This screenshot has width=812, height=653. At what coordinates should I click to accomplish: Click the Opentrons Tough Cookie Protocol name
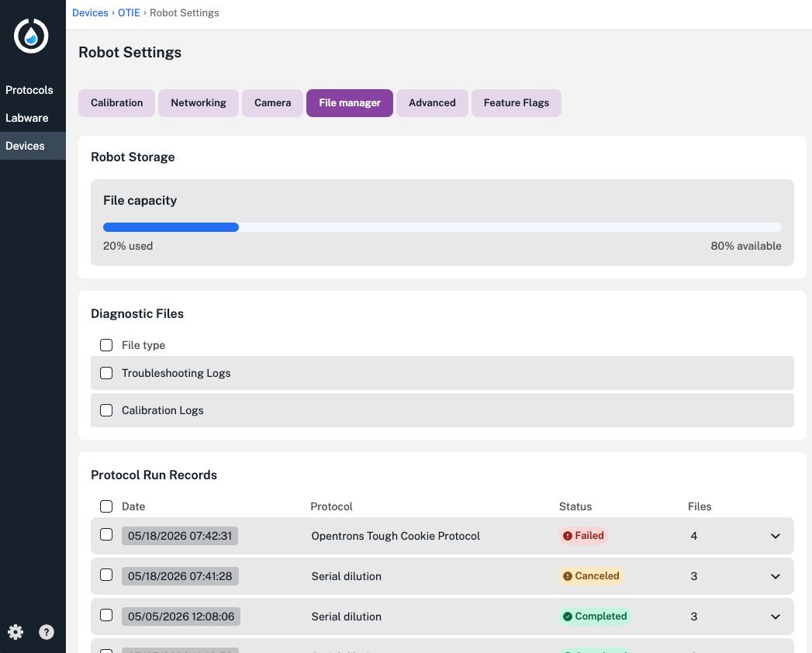coord(396,536)
